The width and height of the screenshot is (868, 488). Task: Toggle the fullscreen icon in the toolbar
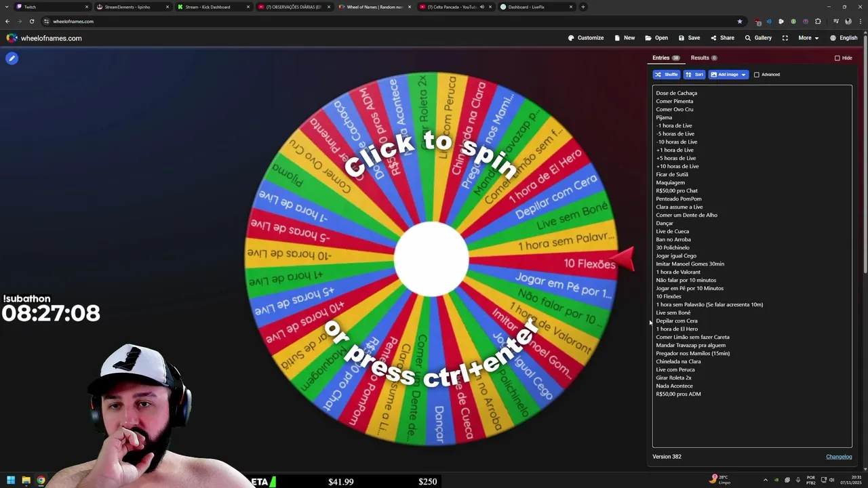[x=785, y=38]
